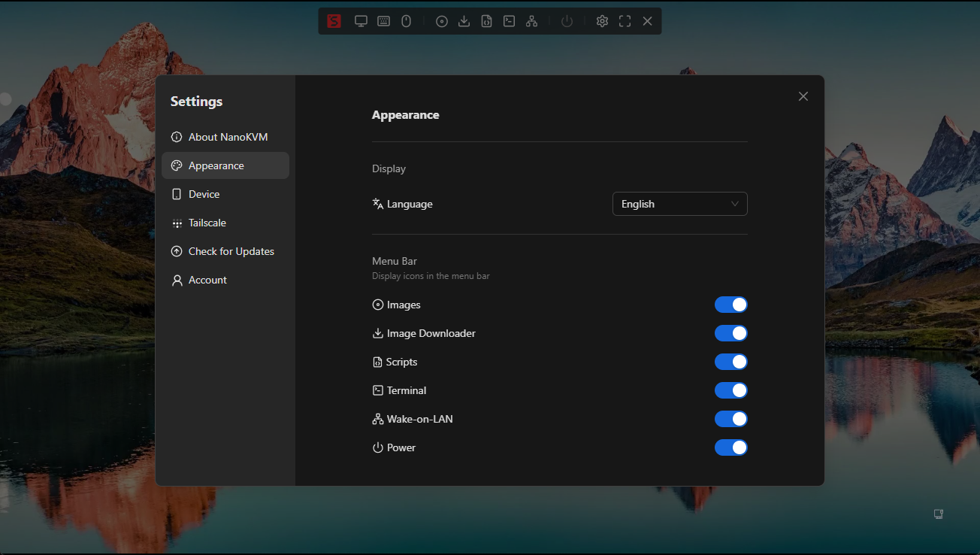The width and height of the screenshot is (980, 555).
Task: Disable the Images menu bar toggle
Action: point(730,305)
